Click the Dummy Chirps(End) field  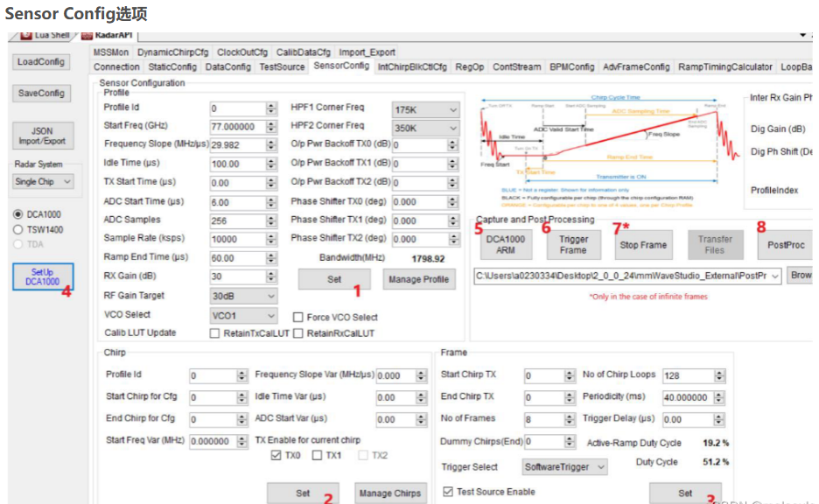pyautogui.click(x=545, y=442)
